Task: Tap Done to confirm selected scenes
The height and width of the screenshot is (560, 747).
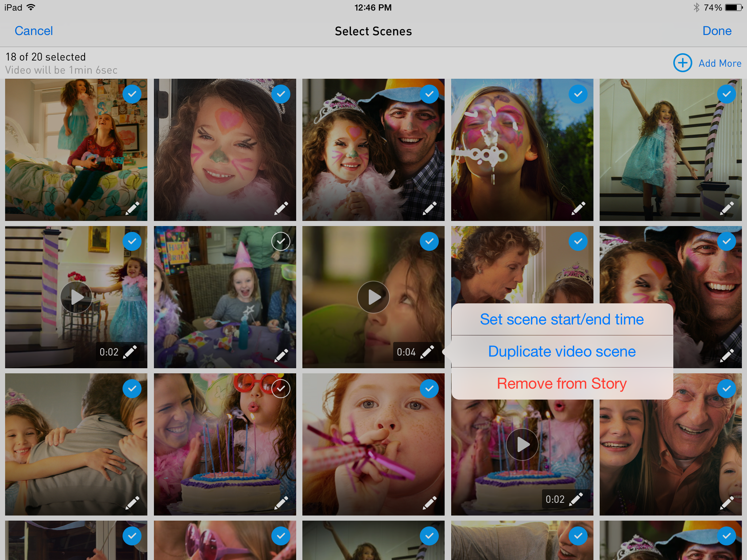Action: pyautogui.click(x=717, y=31)
